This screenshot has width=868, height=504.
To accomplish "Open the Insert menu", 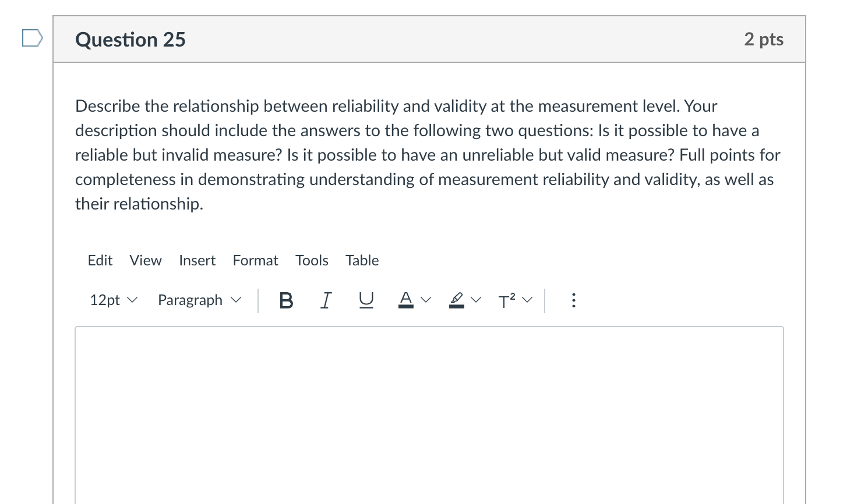I will coord(197,260).
